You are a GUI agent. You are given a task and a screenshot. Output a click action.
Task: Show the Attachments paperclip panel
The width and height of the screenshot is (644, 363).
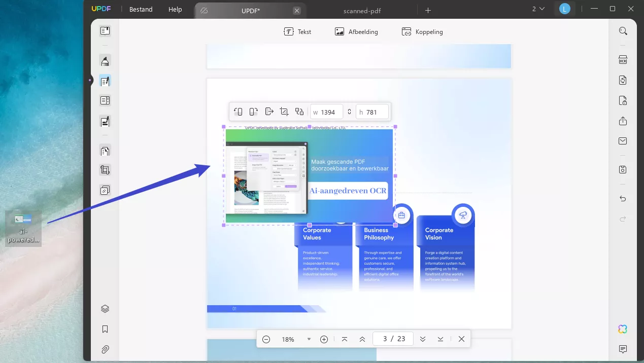pos(105,349)
